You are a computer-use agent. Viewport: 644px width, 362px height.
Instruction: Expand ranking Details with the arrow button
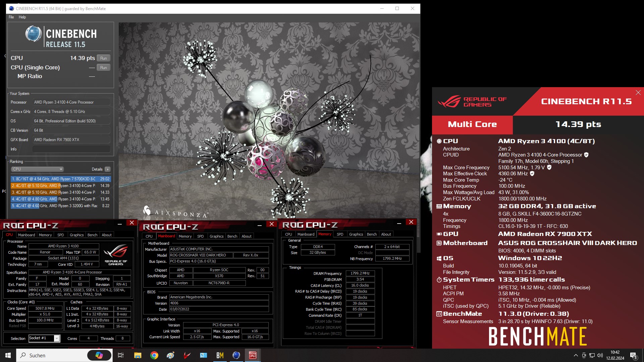tap(108, 169)
